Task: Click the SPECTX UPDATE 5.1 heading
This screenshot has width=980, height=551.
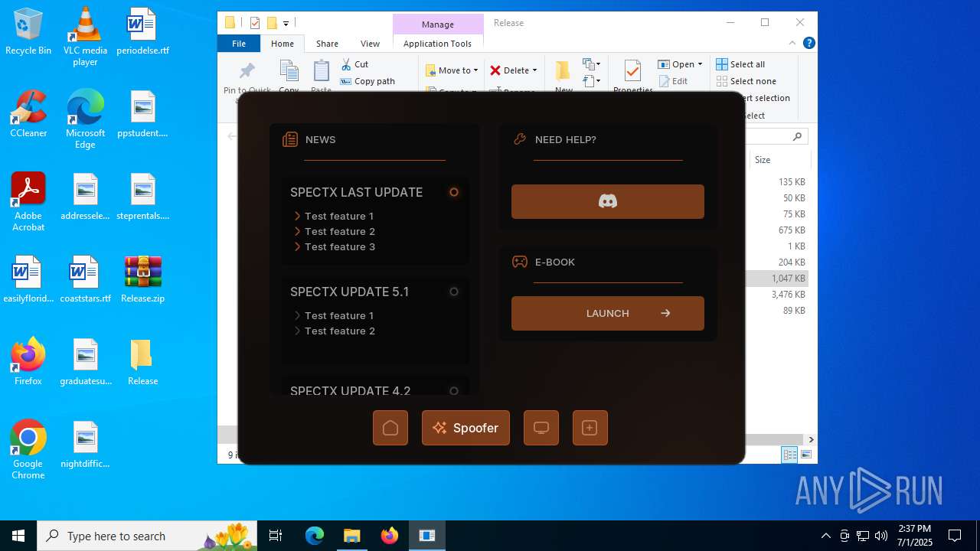Action: click(x=350, y=292)
